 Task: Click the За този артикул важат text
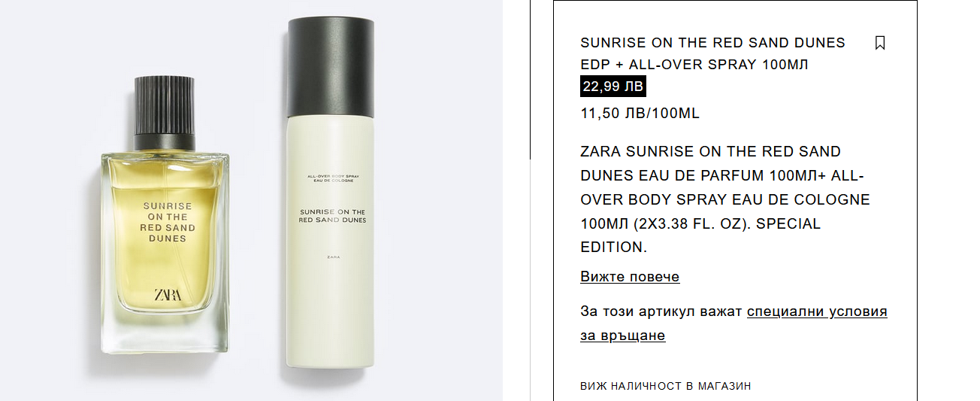click(661, 311)
